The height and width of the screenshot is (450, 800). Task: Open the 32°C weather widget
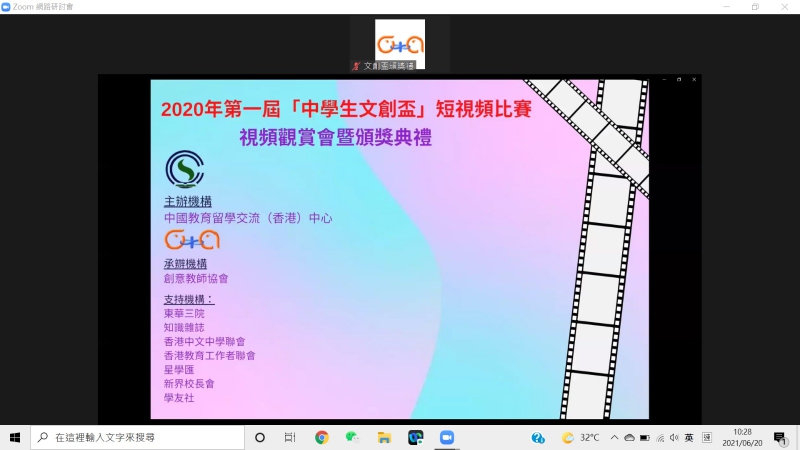[580, 438]
